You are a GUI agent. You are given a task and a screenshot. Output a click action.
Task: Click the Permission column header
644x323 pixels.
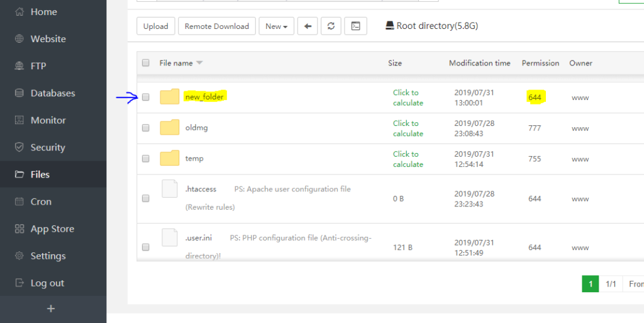(x=540, y=63)
